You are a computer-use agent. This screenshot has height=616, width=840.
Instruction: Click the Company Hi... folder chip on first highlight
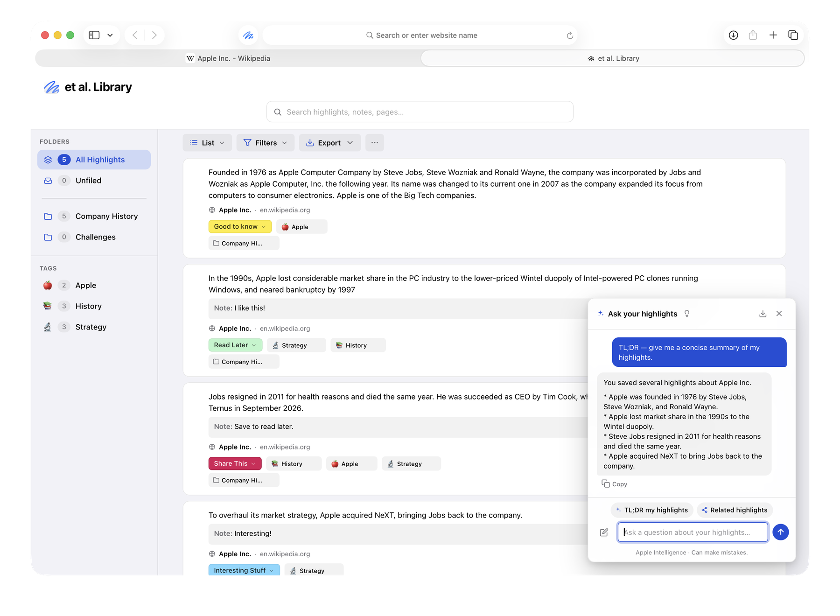pos(244,243)
